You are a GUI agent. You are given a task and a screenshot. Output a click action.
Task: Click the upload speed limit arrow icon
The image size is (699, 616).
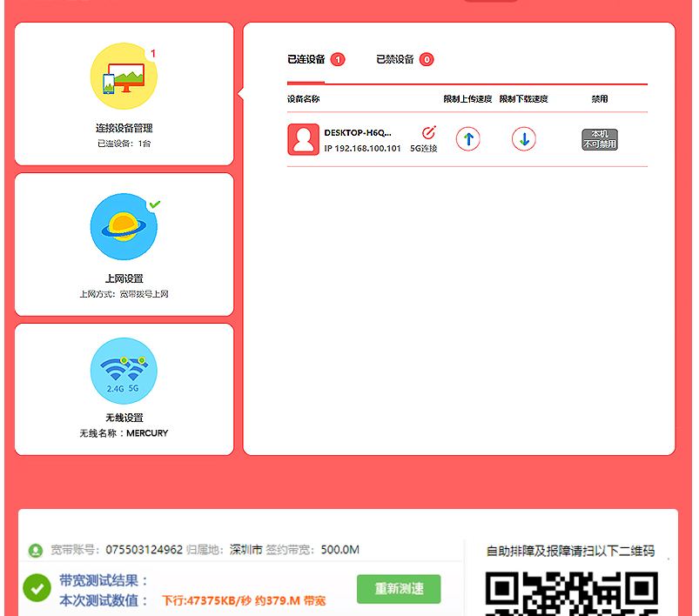[x=468, y=139]
